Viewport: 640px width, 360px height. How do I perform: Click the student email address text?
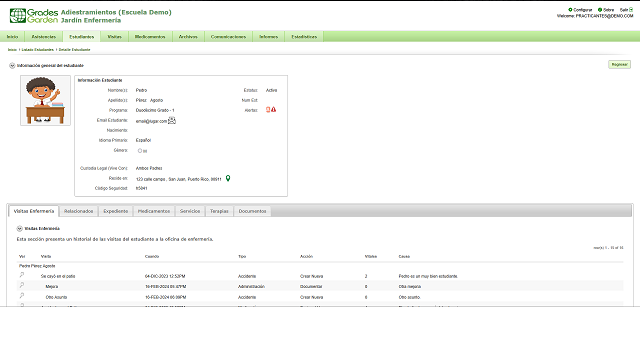[151, 121]
